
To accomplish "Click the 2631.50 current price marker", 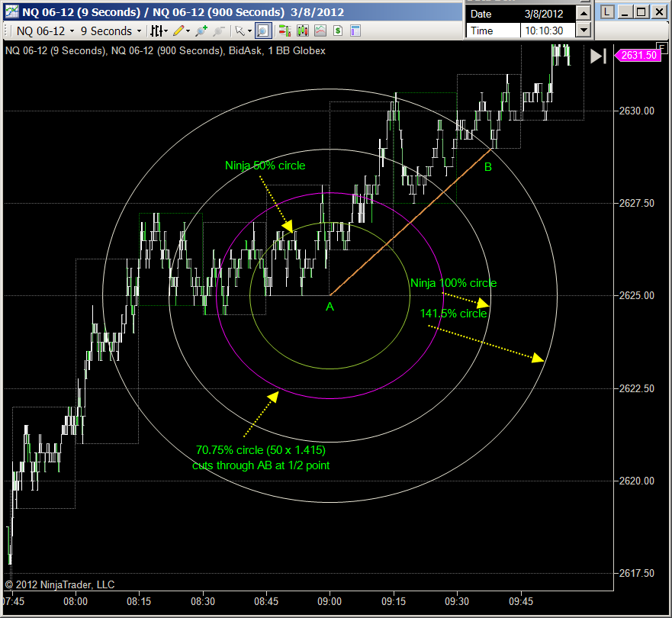I will (638, 55).
